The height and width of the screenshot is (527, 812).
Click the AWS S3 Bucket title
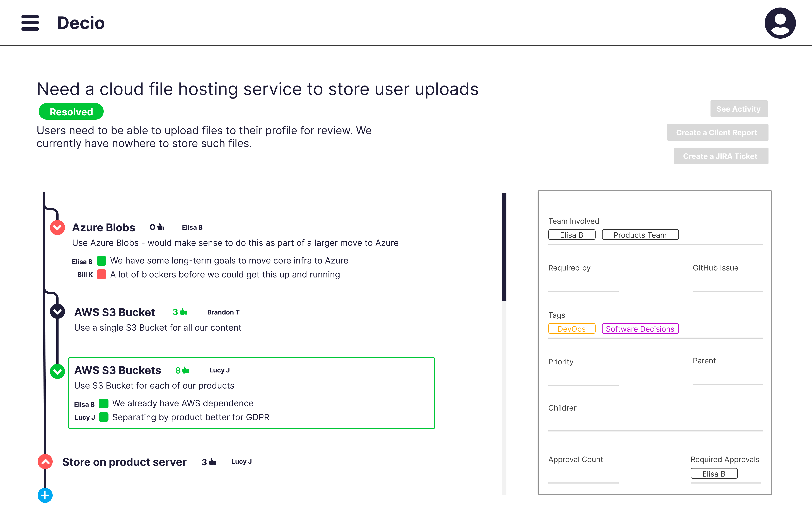pos(115,312)
